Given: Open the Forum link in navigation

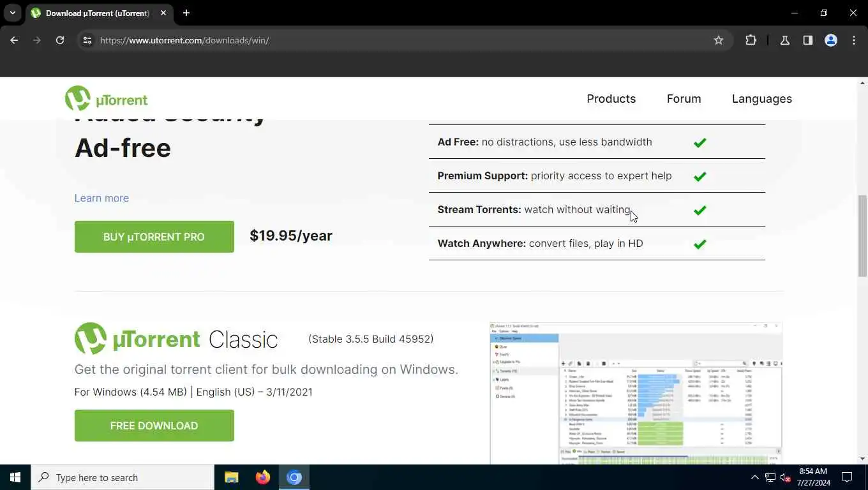Looking at the screenshot, I should [684, 99].
